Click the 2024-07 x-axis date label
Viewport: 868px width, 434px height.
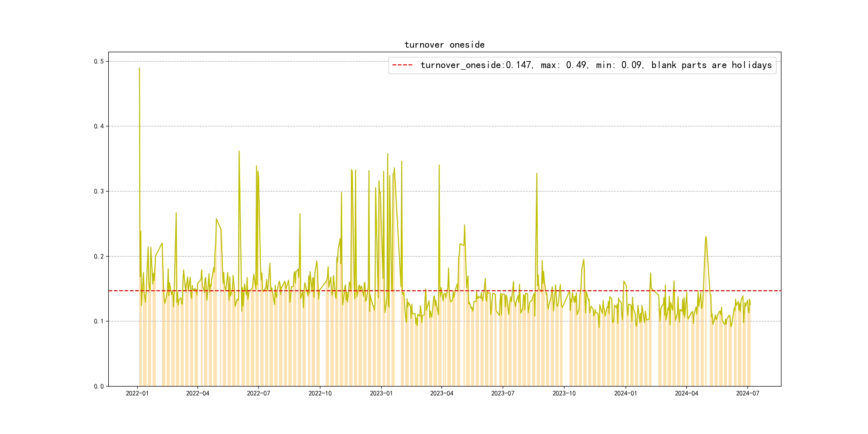point(747,393)
